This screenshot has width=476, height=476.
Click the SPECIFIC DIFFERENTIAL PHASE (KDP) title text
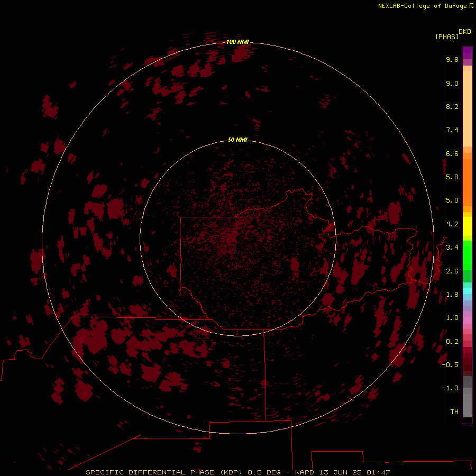[164, 472]
